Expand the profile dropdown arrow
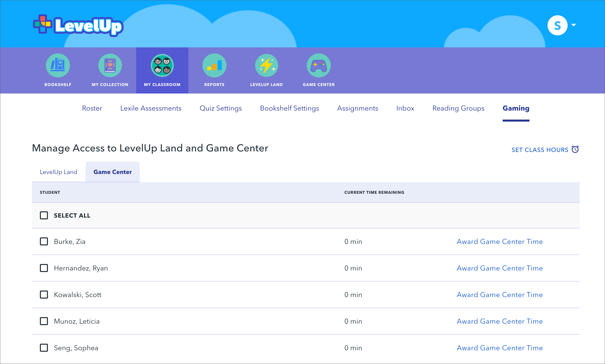 click(x=574, y=25)
